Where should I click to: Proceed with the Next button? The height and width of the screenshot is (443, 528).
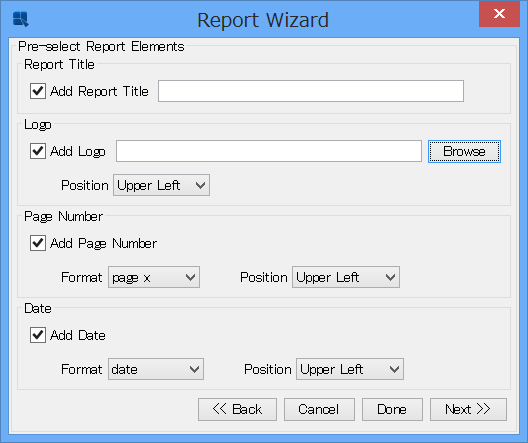(468, 410)
